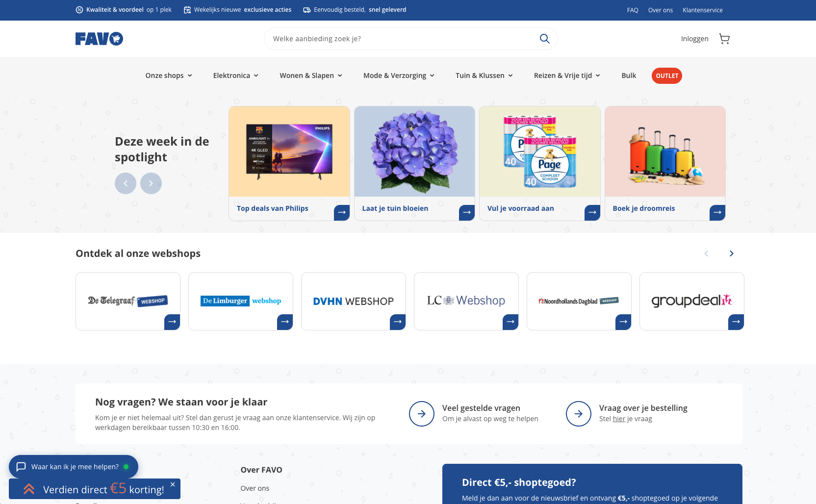Click arrow on Boek je droomreis
This screenshot has height=504, width=816.
click(717, 213)
